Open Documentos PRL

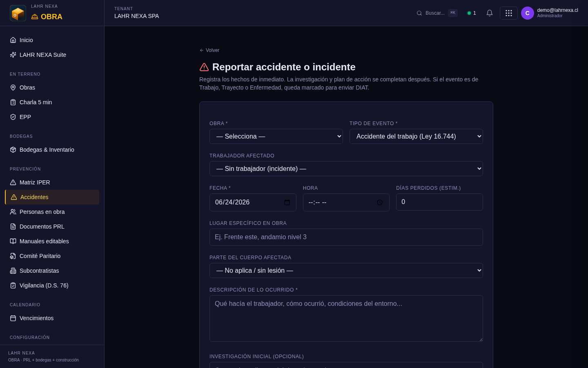point(52,227)
